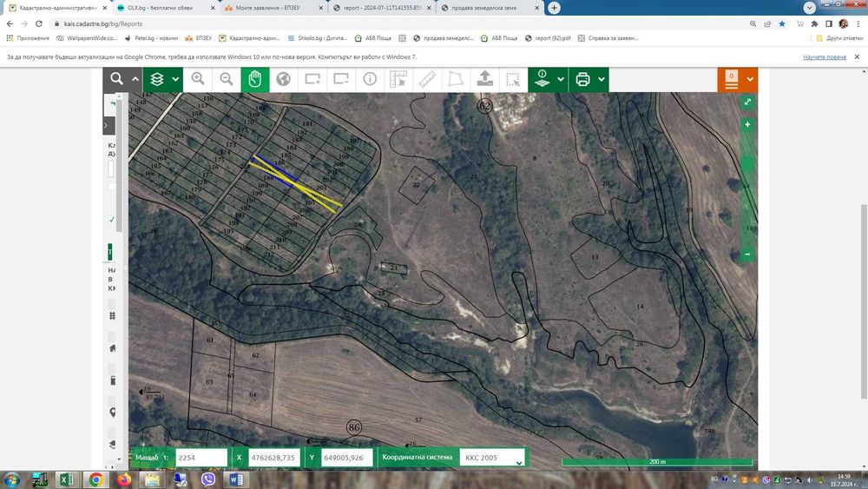This screenshot has width=868, height=489.
Task: Click the globe full extent icon
Action: click(283, 79)
